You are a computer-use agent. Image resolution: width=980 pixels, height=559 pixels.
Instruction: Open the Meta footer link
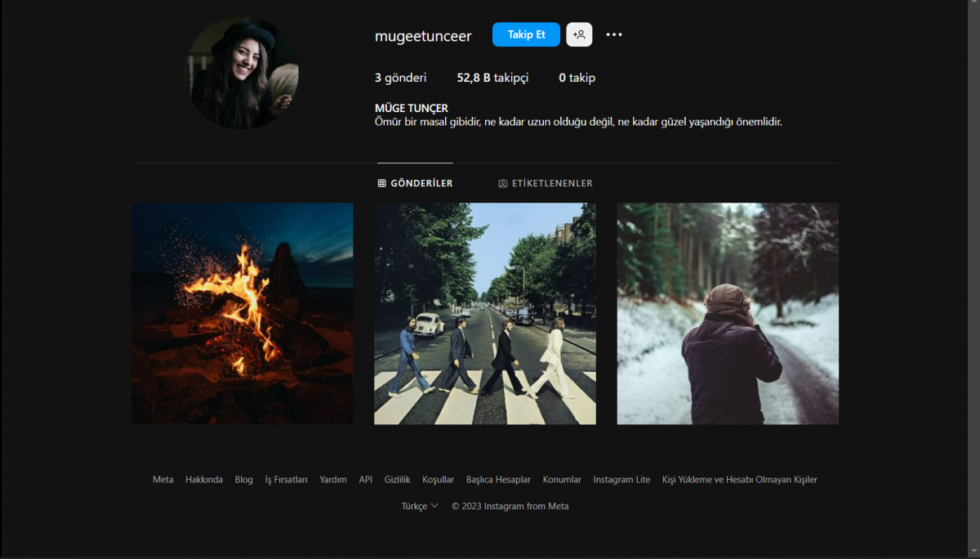point(163,480)
